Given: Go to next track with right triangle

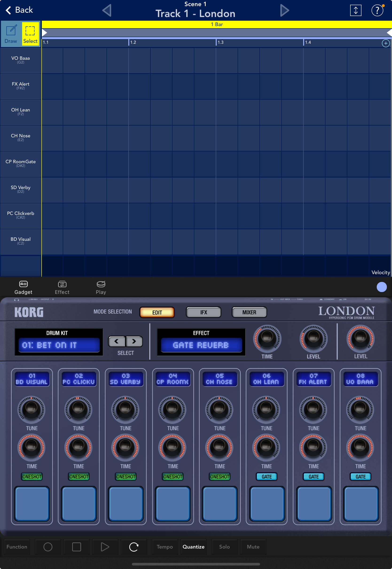Looking at the screenshot, I should click(284, 10).
